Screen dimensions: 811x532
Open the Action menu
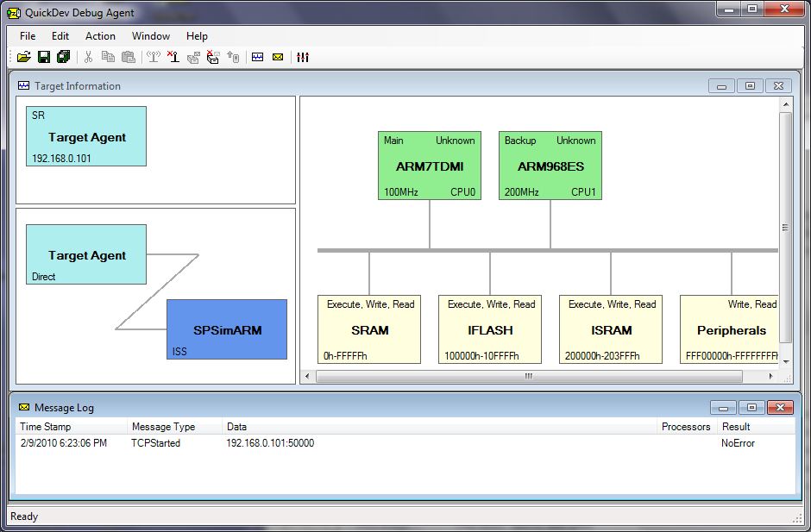point(100,35)
